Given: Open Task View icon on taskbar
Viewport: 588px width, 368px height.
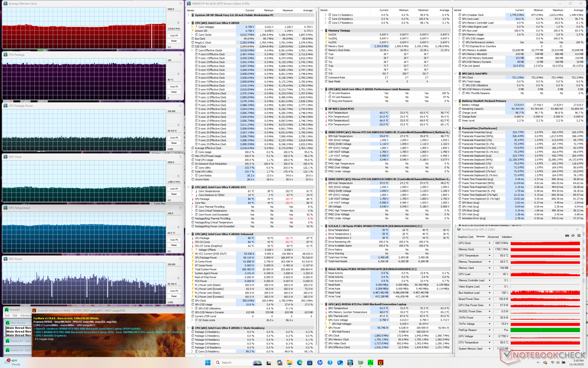Looking at the screenshot, I should coord(269,362).
